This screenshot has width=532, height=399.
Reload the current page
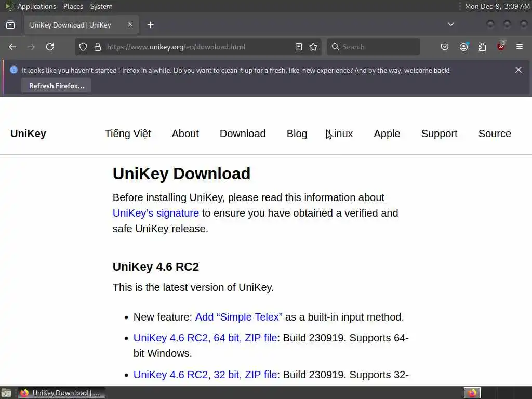point(50,47)
